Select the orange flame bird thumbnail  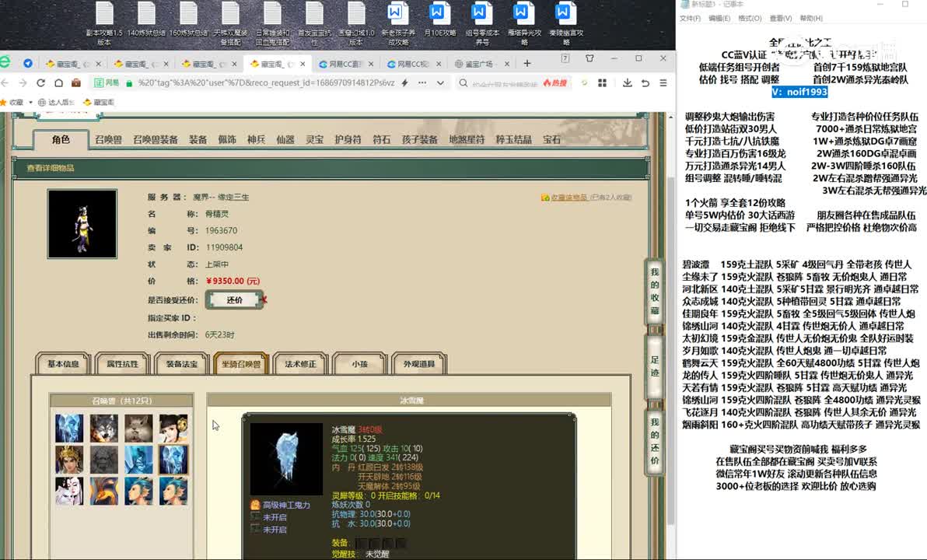(x=103, y=491)
